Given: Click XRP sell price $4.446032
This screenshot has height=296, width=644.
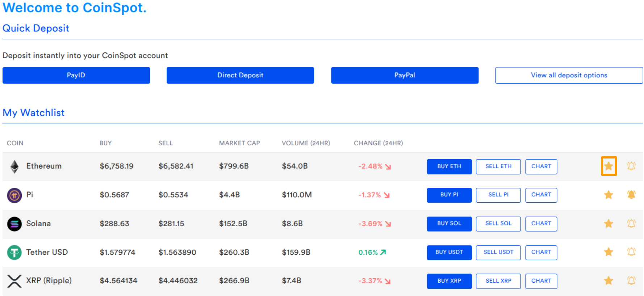Looking at the screenshot, I should [178, 280].
